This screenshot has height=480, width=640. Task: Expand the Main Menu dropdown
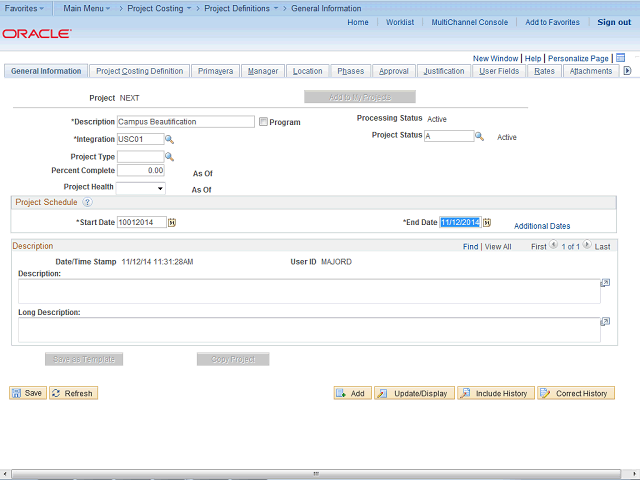(x=87, y=8)
